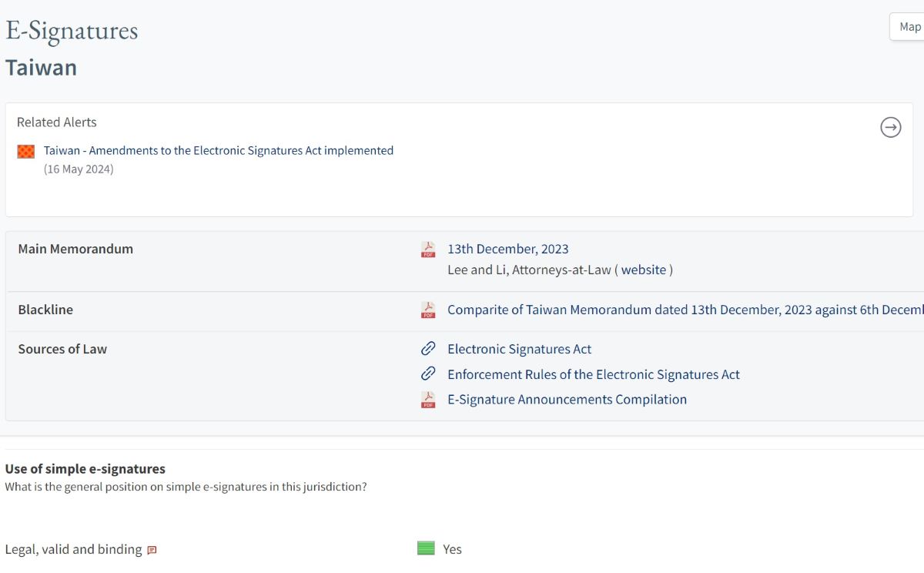Click the circled arrow in Related Alerts
This screenshot has height=573, width=924.
pyautogui.click(x=890, y=127)
